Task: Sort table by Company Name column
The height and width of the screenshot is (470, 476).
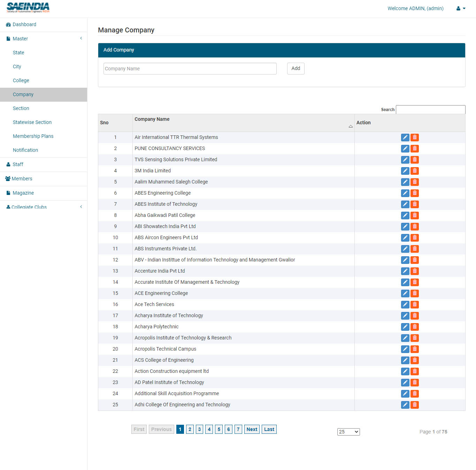Action: click(243, 123)
